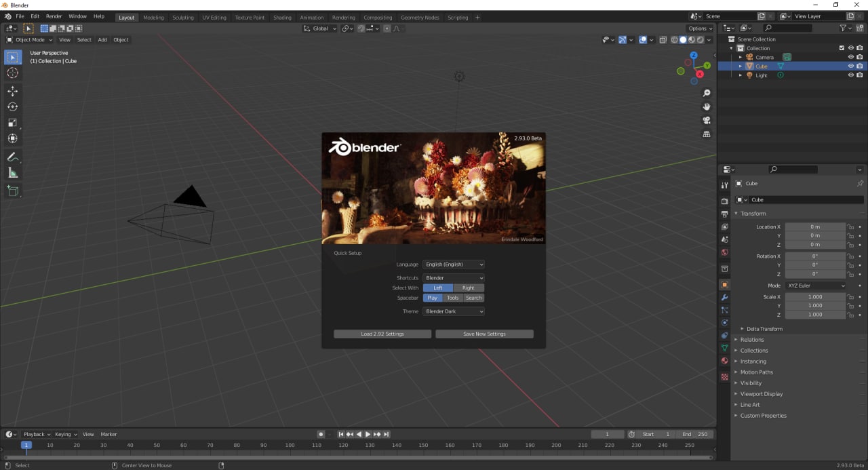Image resolution: width=868 pixels, height=470 pixels.
Task: Select the Add Cube tool
Action: click(12, 191)
